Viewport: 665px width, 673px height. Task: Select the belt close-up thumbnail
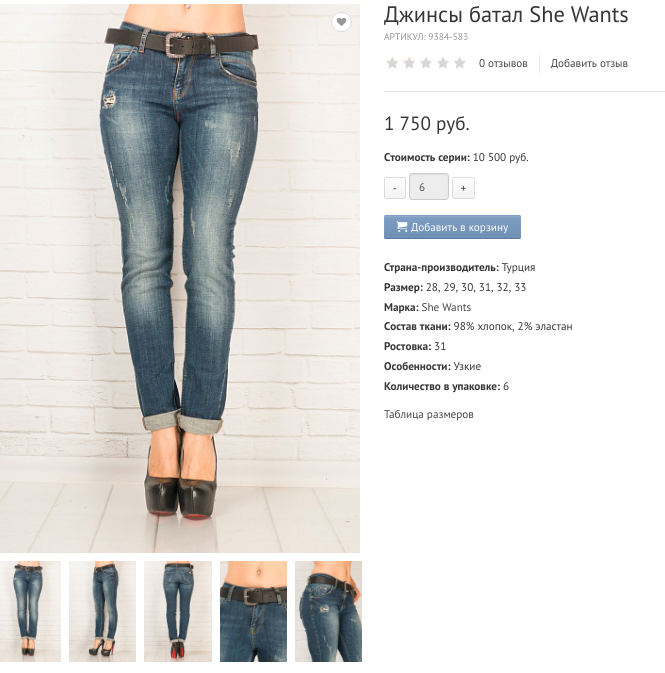click(x=253, y=611)
